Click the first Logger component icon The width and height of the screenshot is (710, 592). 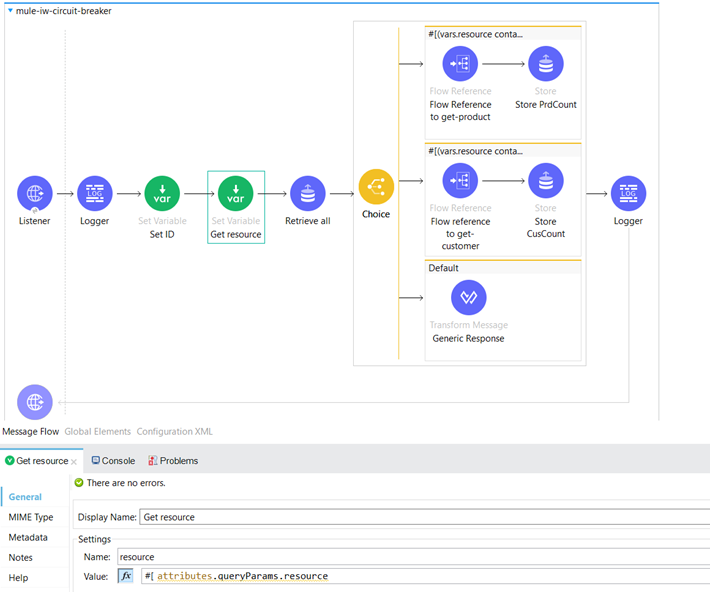(95, 193)
